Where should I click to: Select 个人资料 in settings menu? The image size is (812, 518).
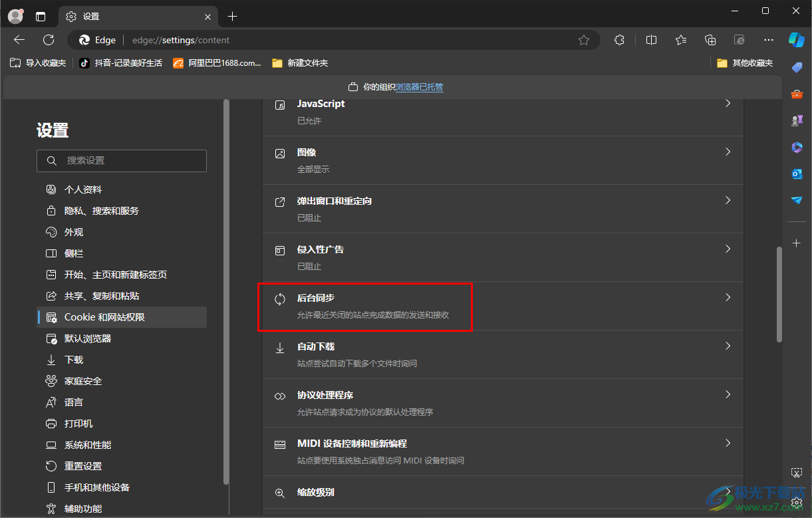click(x=122, y=190)
